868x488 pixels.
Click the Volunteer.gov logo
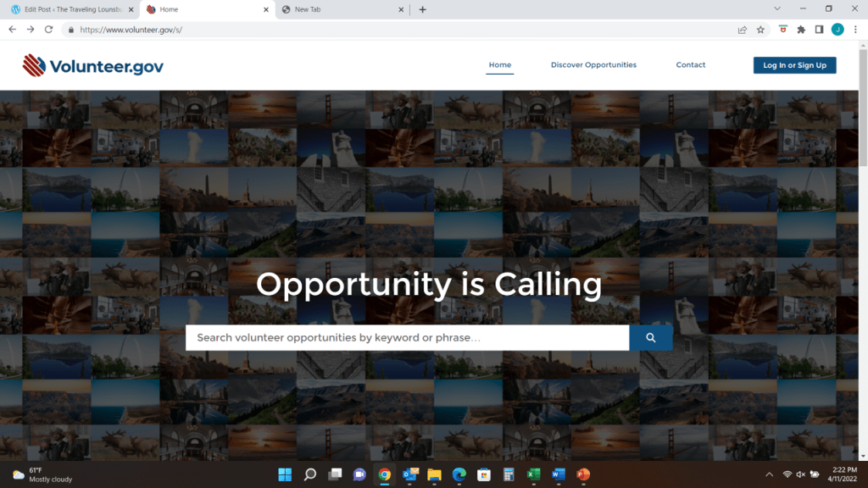pyautogui.click(x=93, y=65)
